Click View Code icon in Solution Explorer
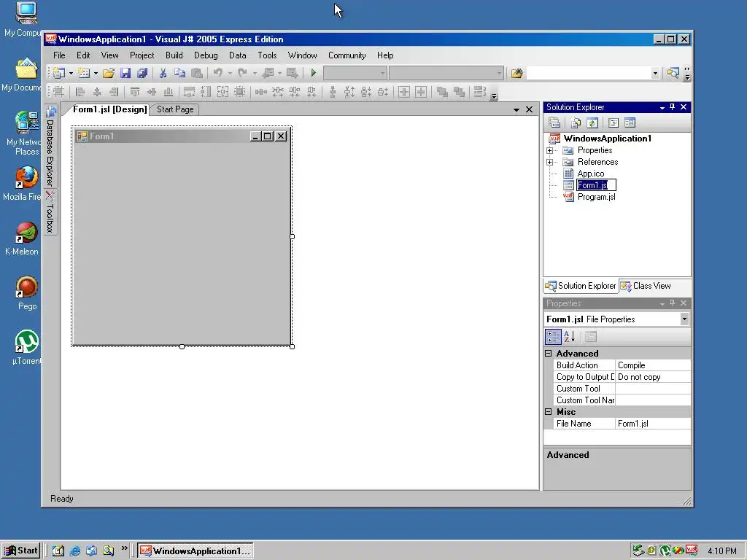Viewport: 747px width, 560px height. pyautogui.click(x=614, y=122)
